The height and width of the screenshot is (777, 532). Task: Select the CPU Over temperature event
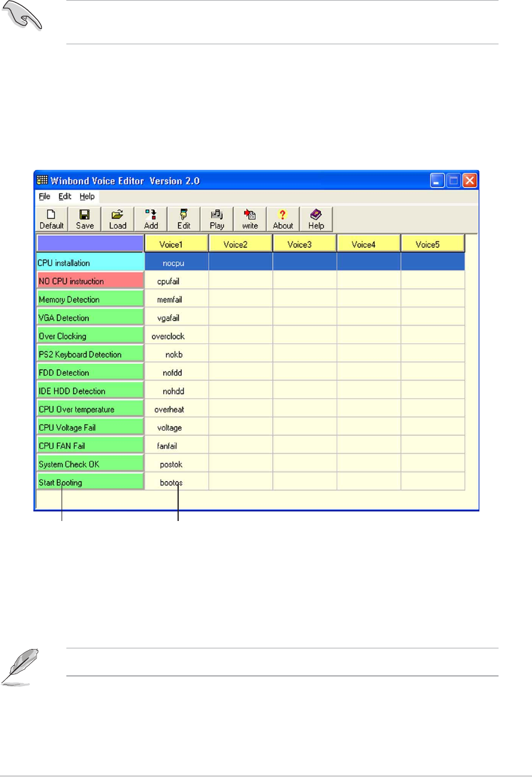coord(90,409)
